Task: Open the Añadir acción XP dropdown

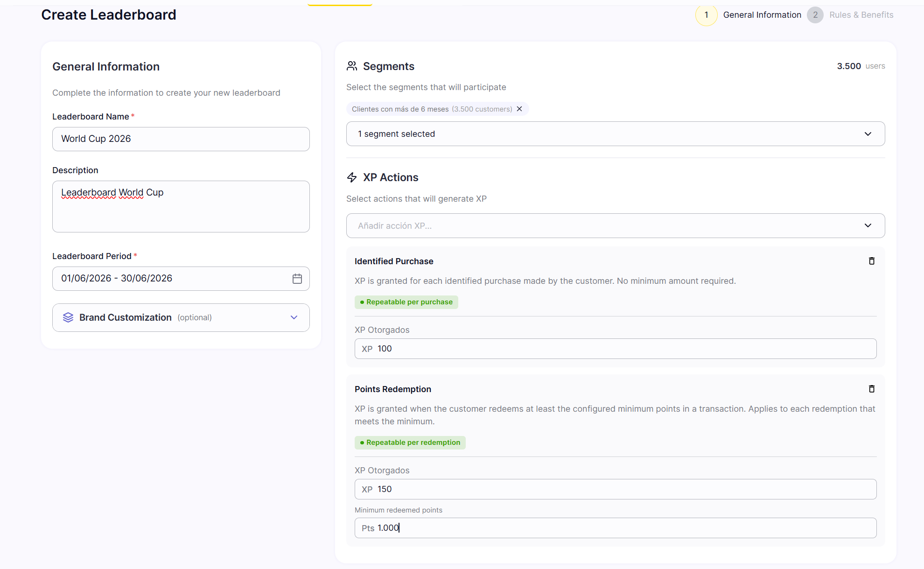Action: pos(616,226)
